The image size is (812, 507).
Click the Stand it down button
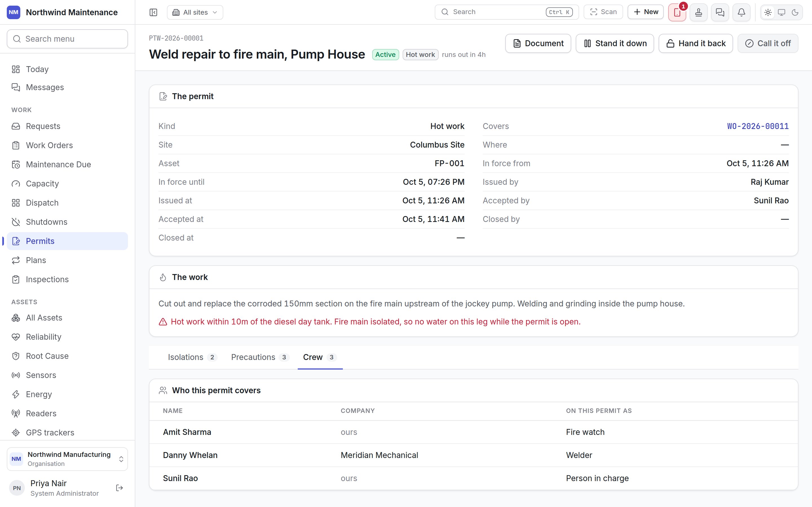tap(615, 44)
